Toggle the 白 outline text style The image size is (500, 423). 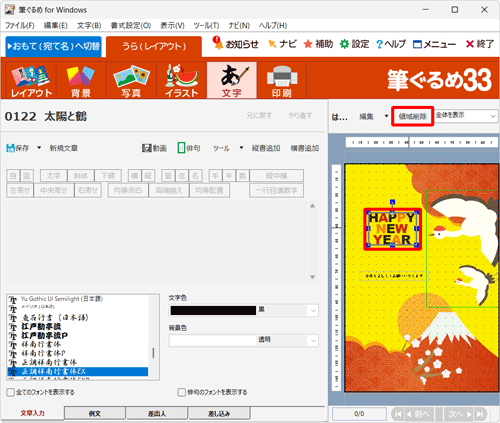13,176
